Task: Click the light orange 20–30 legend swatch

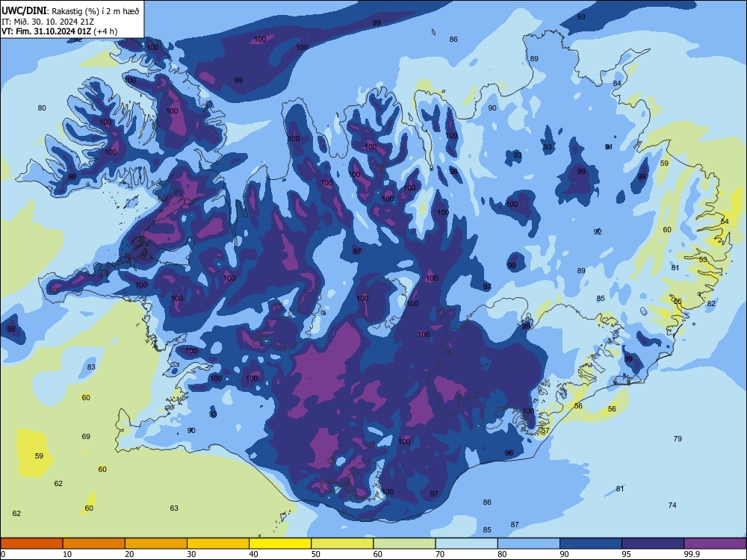Action: 156,544
